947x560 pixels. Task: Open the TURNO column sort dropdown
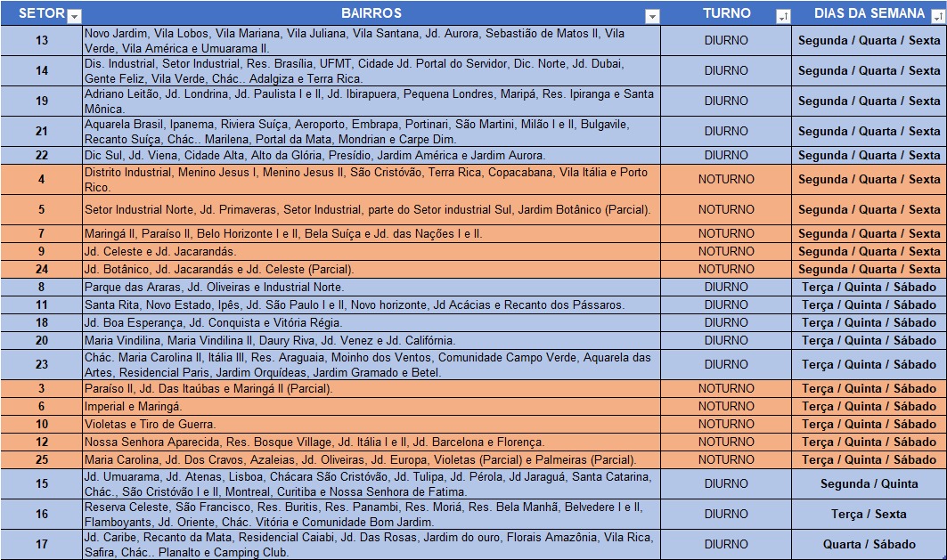(783, 16)
